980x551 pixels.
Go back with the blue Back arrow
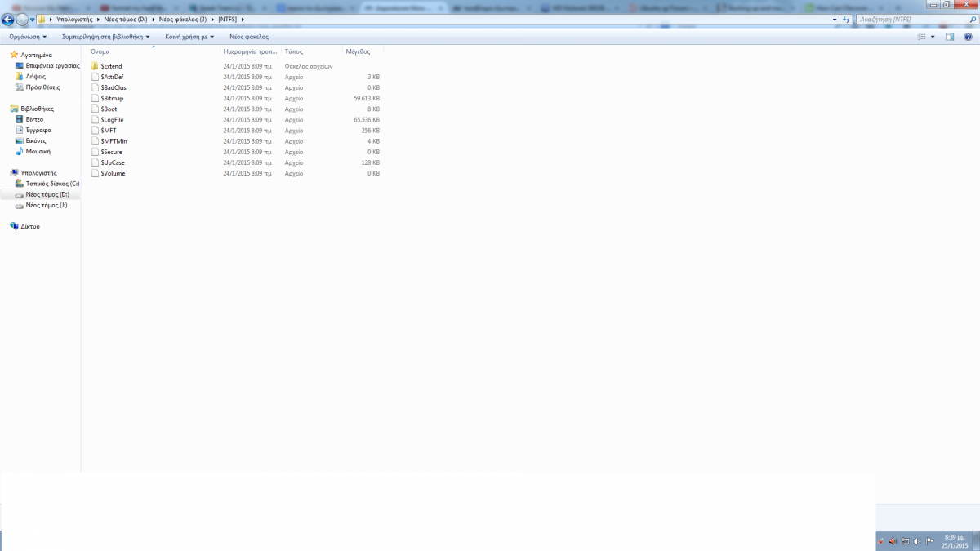[x=8, y=20]
